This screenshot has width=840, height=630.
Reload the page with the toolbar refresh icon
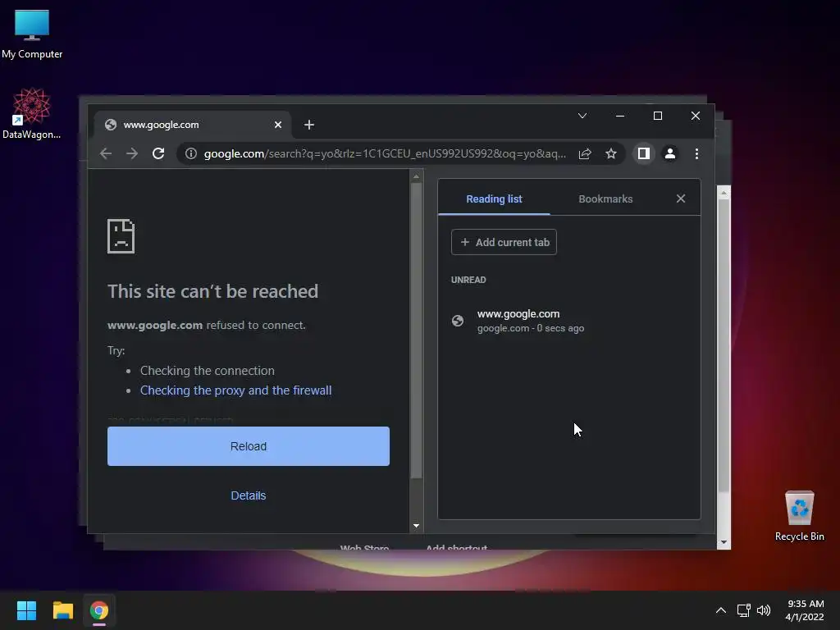click(x=158, y=153)
